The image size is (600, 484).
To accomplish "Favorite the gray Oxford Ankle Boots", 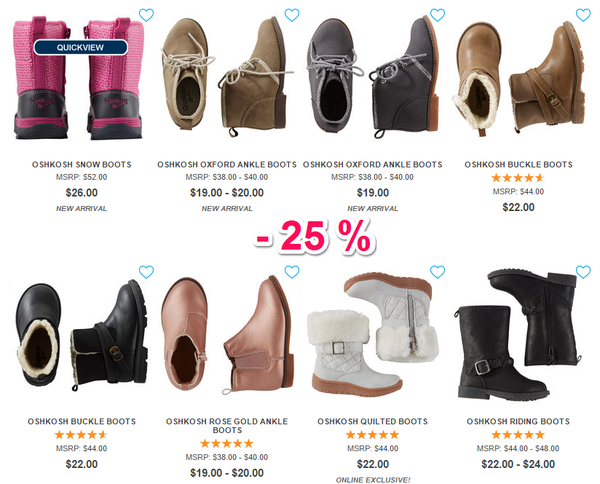I will (437, 15).
